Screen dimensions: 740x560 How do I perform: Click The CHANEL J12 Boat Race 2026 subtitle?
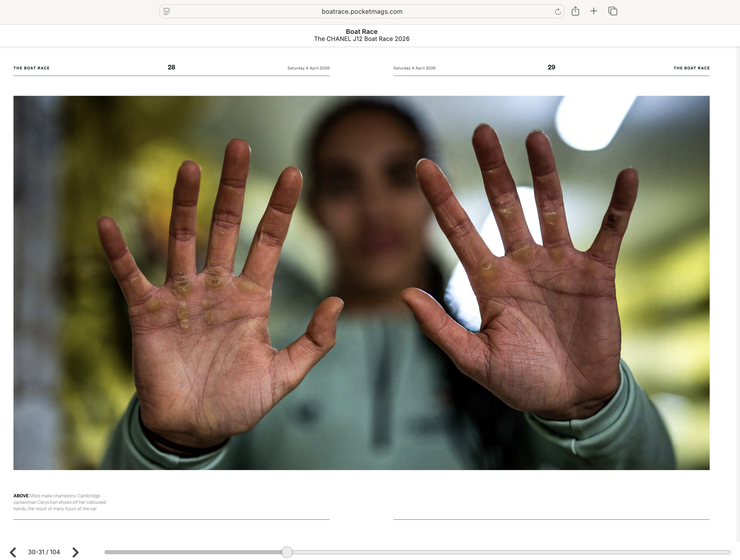(361, 39)
